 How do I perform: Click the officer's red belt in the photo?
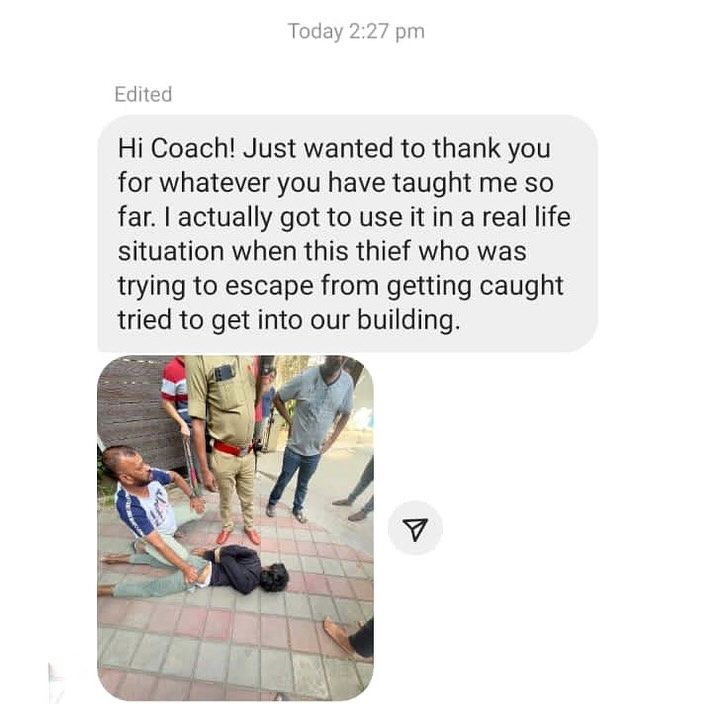coord(232,447)
